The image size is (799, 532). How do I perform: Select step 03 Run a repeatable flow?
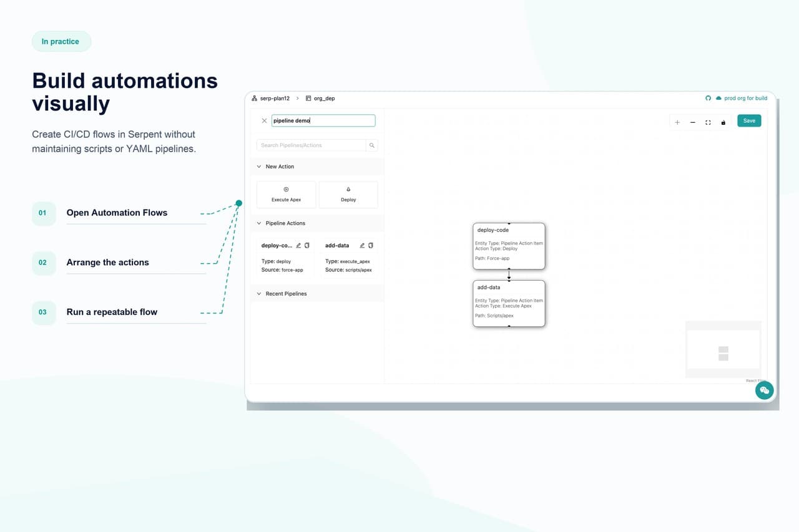pos(119,312)
